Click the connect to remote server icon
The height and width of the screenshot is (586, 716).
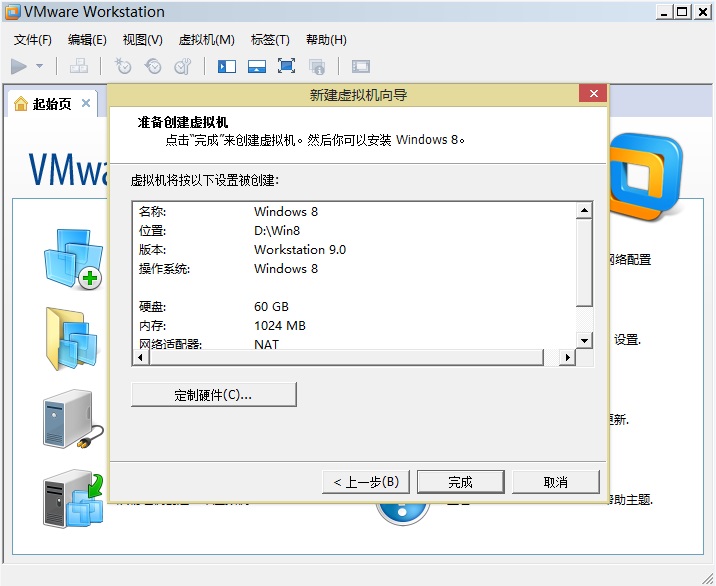(x=73, y=419)
